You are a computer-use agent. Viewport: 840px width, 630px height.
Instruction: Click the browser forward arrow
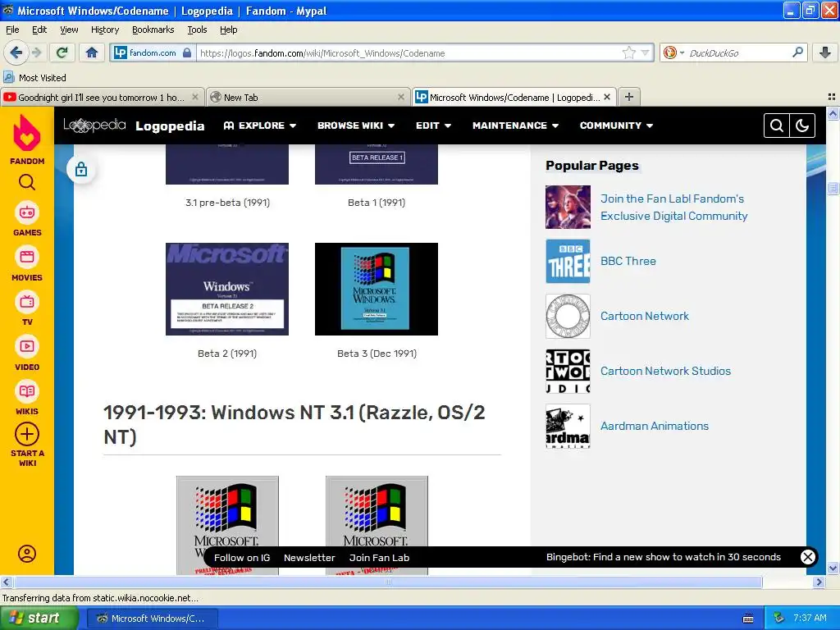click(x=36, y=52)
